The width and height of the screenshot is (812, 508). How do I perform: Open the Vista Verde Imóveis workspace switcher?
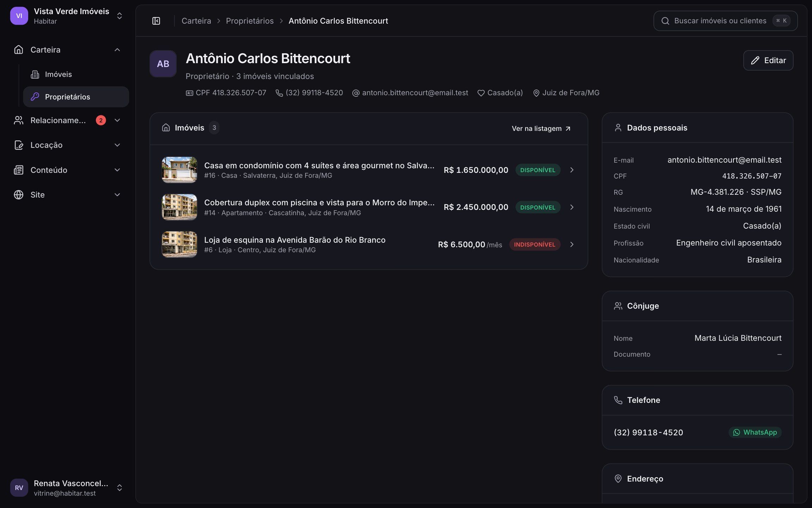(x=67, y=16)
